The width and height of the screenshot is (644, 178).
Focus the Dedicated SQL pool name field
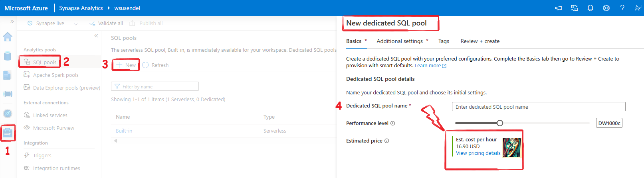539,107
